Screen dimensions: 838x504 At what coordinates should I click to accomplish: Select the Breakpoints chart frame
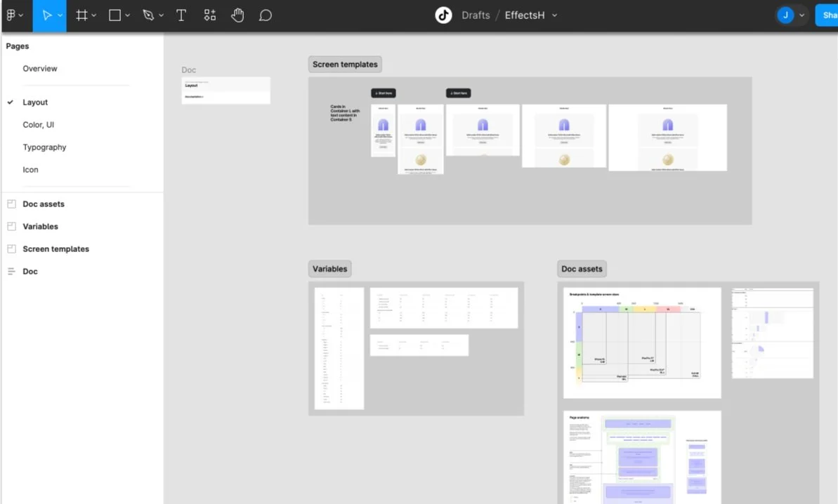(642, 343)
